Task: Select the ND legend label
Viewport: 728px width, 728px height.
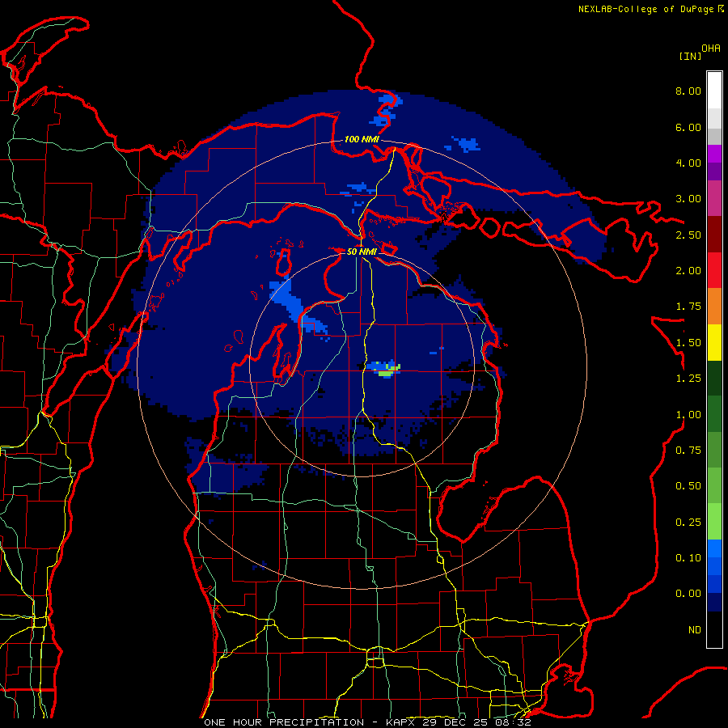Action: pyautogui.click(x=695, y=630)
